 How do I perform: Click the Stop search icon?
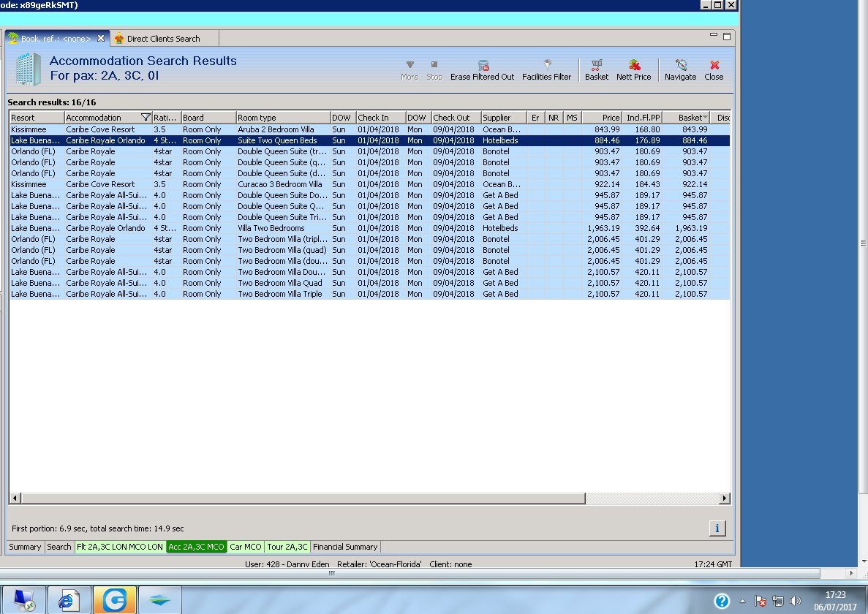click(x=434, y=65)
